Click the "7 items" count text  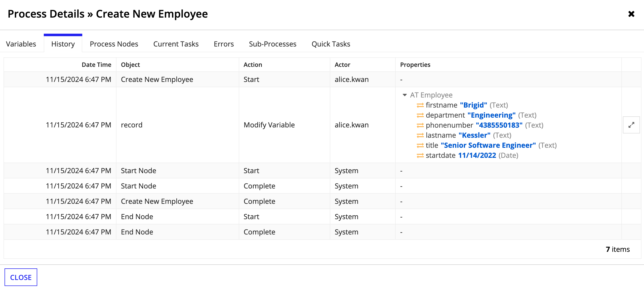(618, 249)
